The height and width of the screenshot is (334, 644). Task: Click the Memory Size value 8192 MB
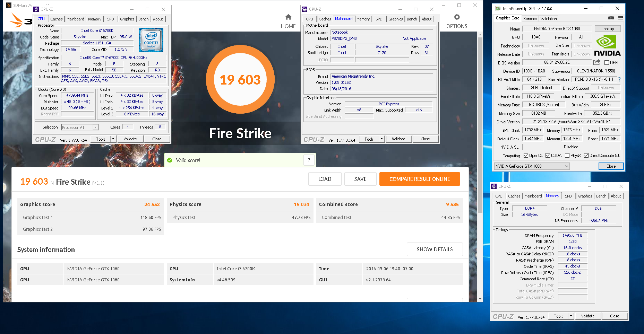click(539, 113)
